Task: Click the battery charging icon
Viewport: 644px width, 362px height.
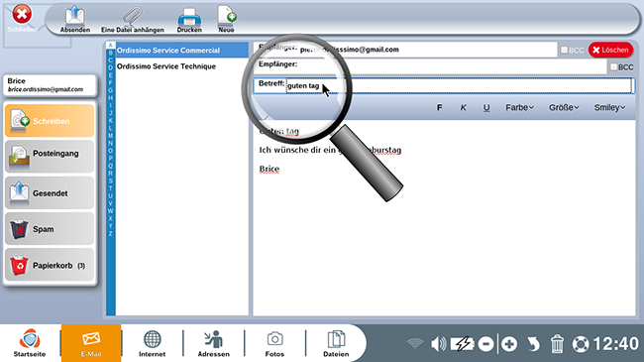Action: pos(462,343)
